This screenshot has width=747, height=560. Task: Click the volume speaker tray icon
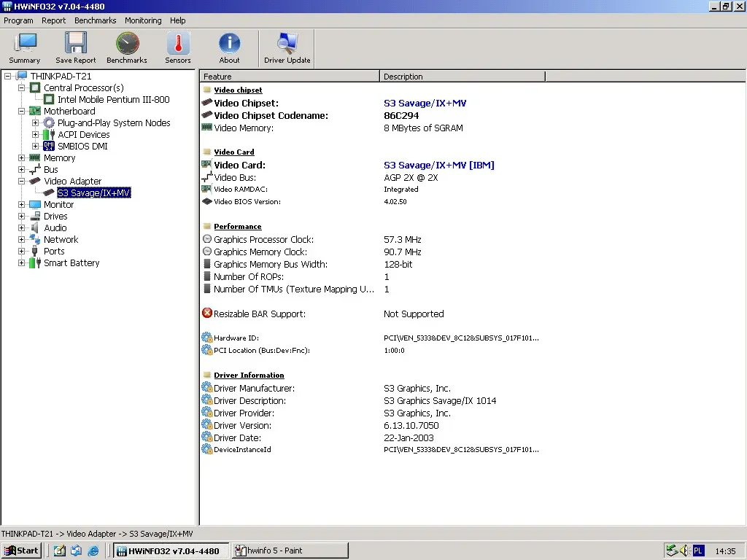pos(684,551)
